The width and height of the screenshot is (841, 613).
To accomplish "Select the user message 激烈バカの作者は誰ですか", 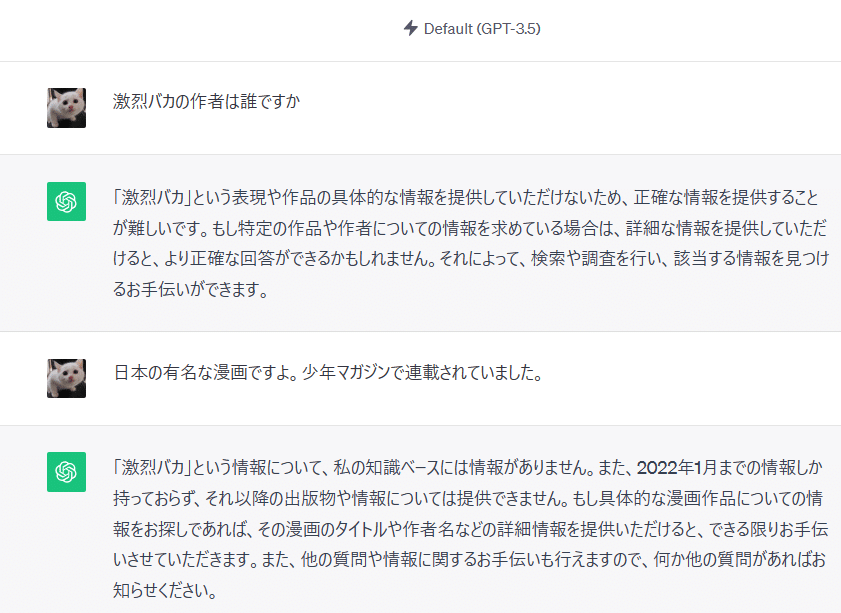I will pos(206,101).
